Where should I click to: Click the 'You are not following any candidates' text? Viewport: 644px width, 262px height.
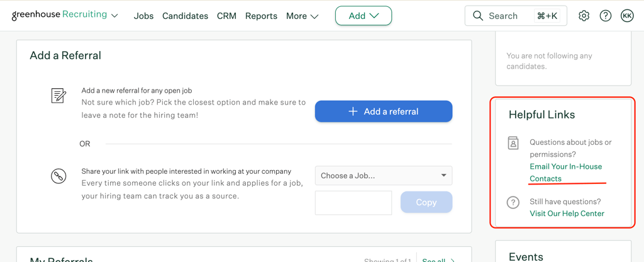click(549, 61)
